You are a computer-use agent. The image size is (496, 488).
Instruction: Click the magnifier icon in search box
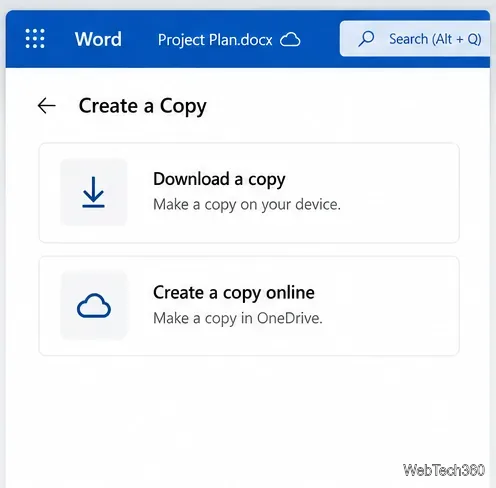[366, 39]
